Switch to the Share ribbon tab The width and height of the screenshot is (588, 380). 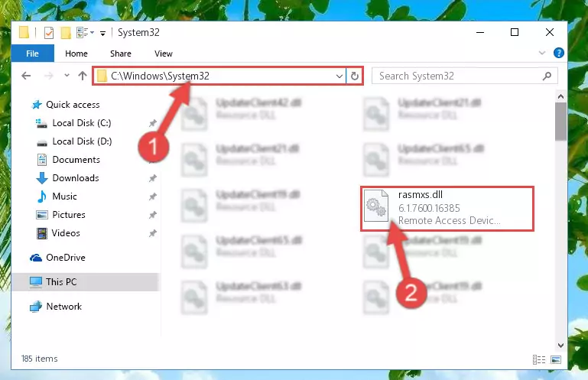point(120,54)
